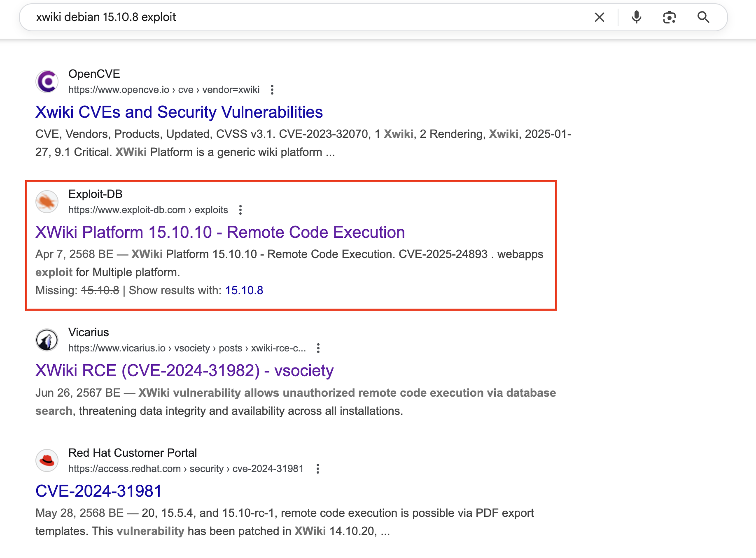
Task: Click the exploit-db.com URL breadcrumb
Action: tap(148, 210)
